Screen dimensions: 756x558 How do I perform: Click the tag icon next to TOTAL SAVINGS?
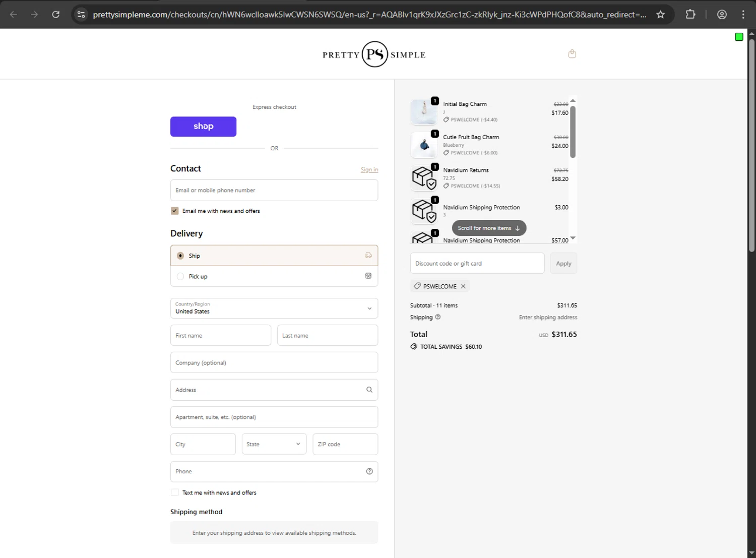point(414,347)
